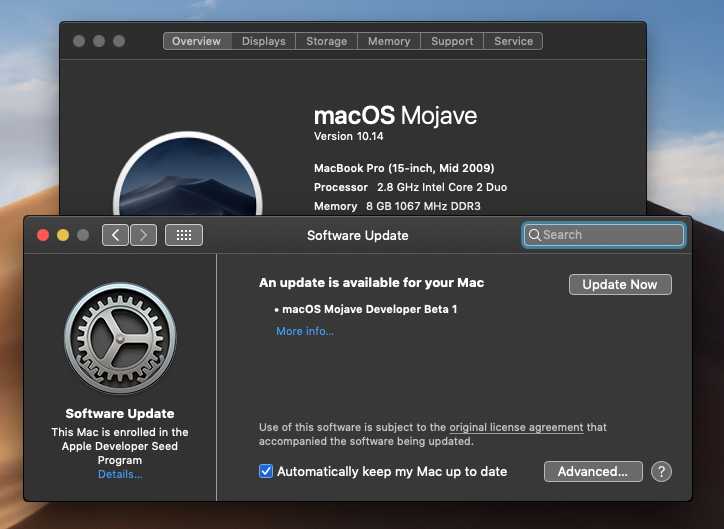Click the Version 10.14 text
The width and height of the screenshot is (724, 529).
click(x=349, y=136)
